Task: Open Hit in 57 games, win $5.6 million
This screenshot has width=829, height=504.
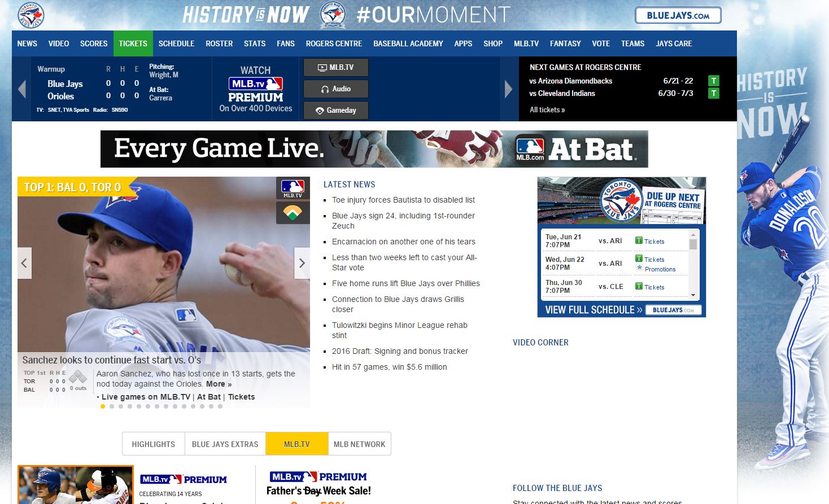Action: 390,367
